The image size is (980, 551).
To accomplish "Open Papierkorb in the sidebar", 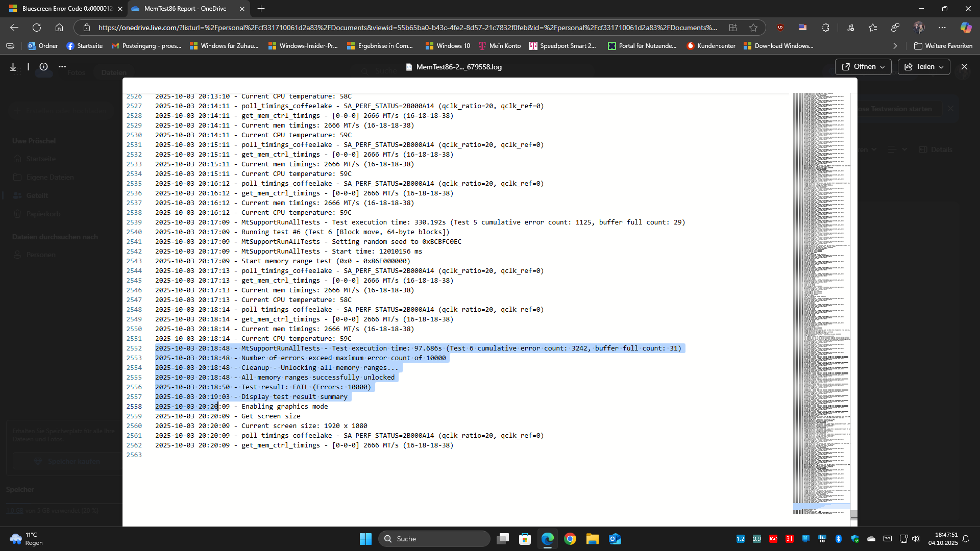I will click(x=43, y=214).
